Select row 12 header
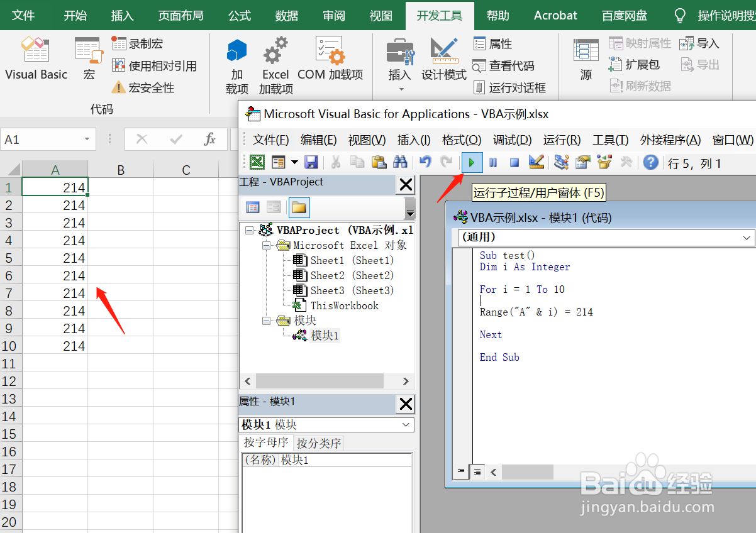Screen dimensions: 756x533 [9, 381]
